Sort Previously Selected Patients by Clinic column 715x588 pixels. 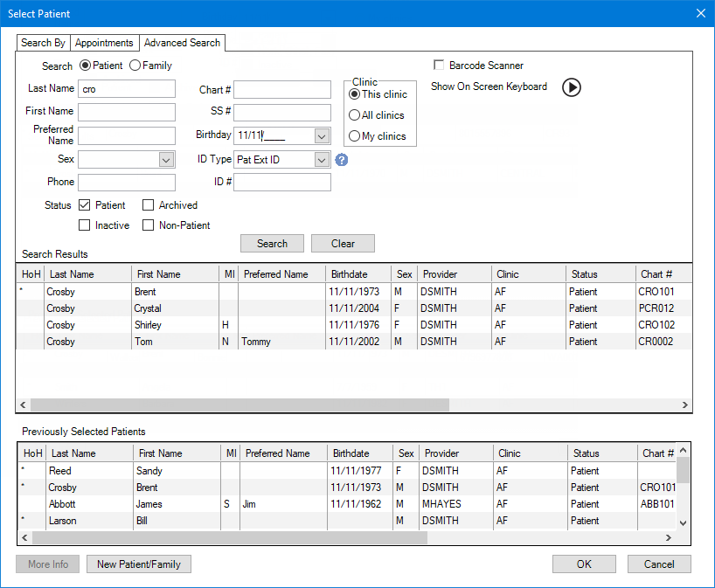click(x=531, y=453)
